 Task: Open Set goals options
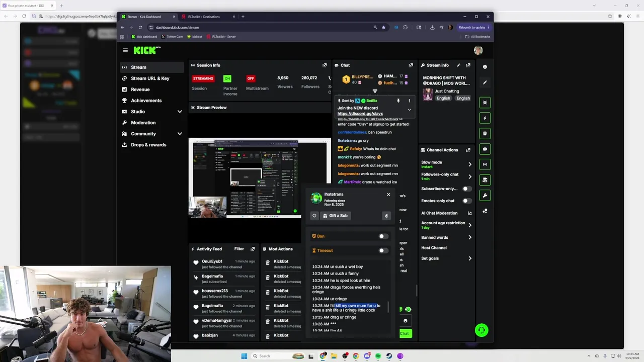(x=446, y=258)
